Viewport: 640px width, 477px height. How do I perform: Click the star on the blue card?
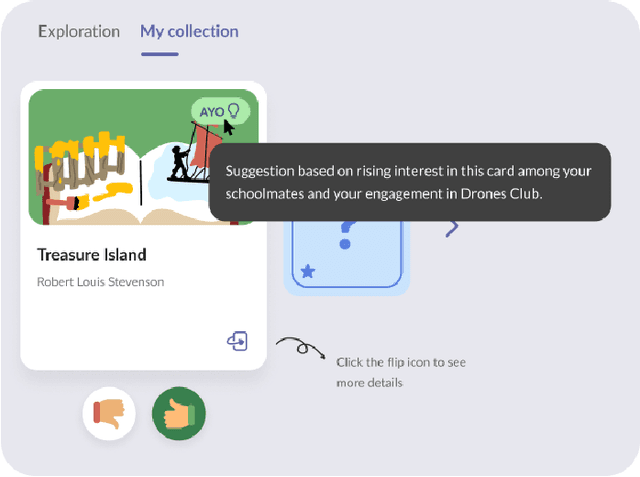coord(308,271)
